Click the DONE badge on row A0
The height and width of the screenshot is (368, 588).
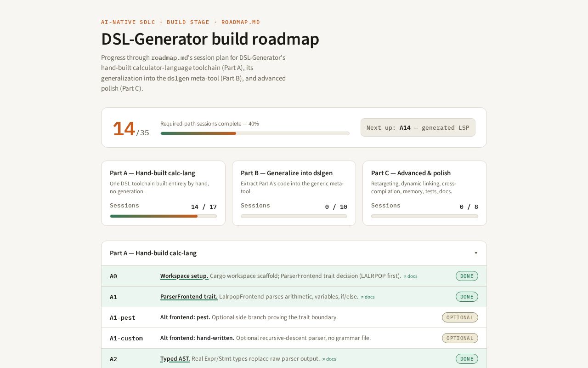(467, 276)
